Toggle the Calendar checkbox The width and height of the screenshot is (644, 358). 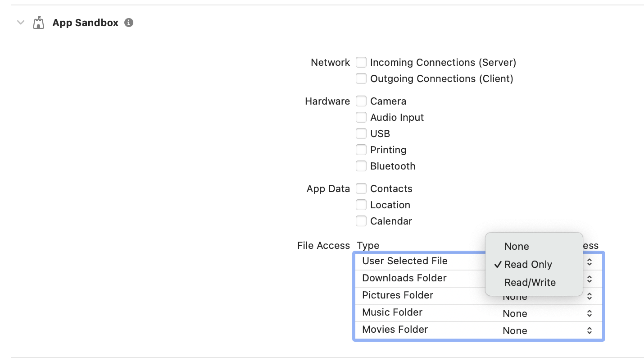[x=361, y=221]
